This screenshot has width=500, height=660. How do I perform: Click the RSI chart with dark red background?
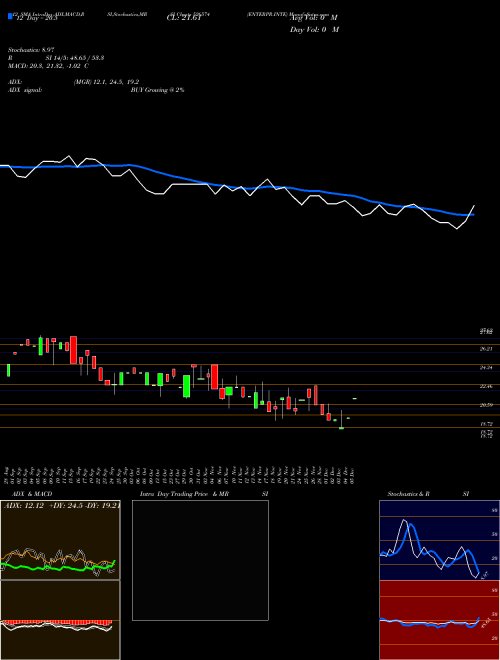[x=439, y=620]
